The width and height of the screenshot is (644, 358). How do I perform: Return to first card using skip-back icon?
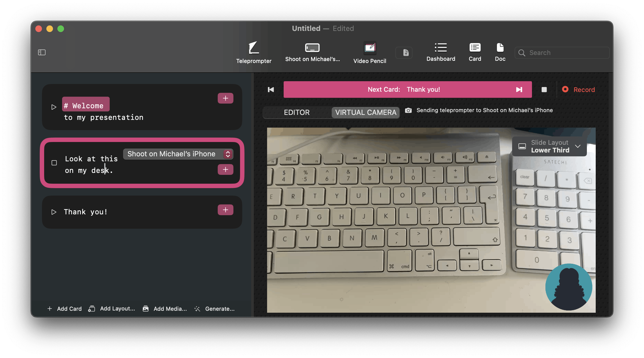271,89
